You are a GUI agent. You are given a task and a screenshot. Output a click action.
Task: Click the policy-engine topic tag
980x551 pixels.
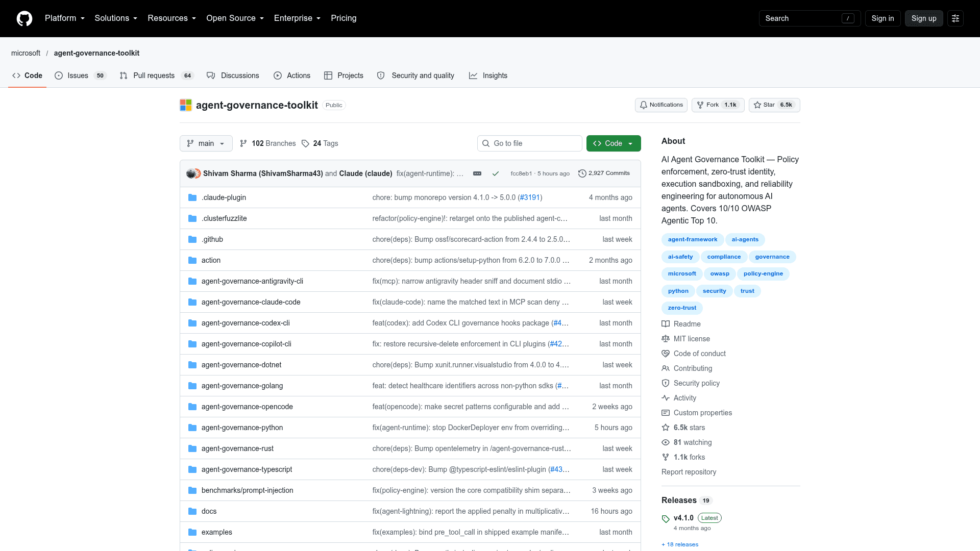point(763,274)
